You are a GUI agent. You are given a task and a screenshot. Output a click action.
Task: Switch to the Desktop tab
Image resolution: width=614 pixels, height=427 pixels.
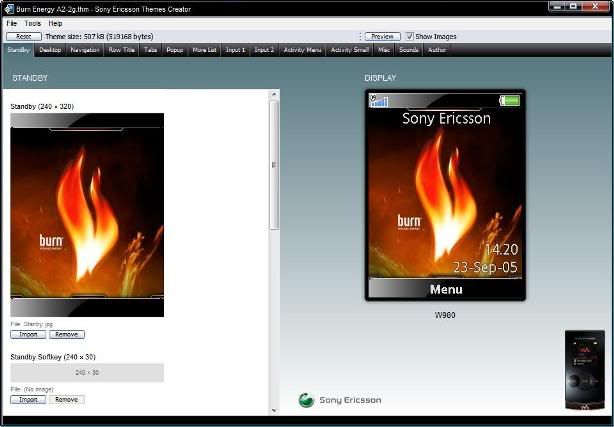pyautogui.click(x=50, y=50)
